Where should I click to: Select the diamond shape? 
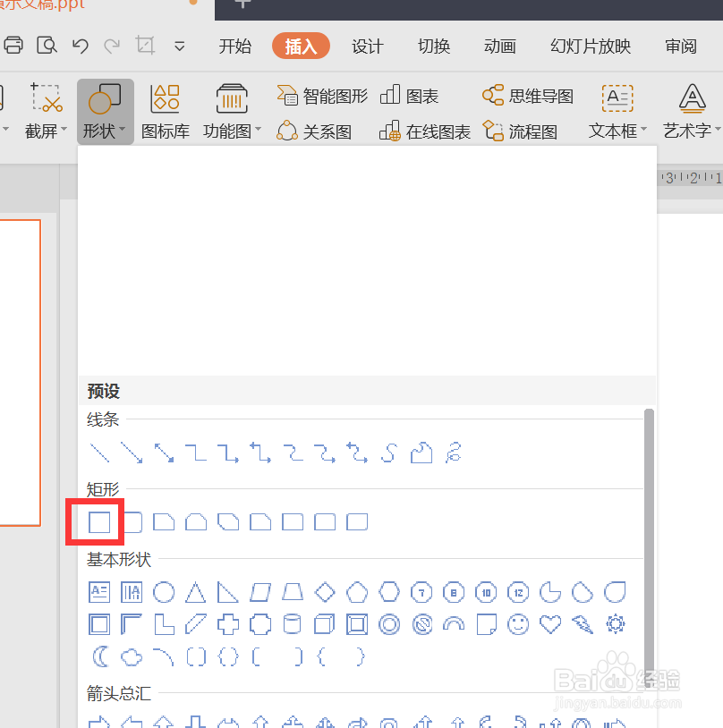[x=325, y=592]
